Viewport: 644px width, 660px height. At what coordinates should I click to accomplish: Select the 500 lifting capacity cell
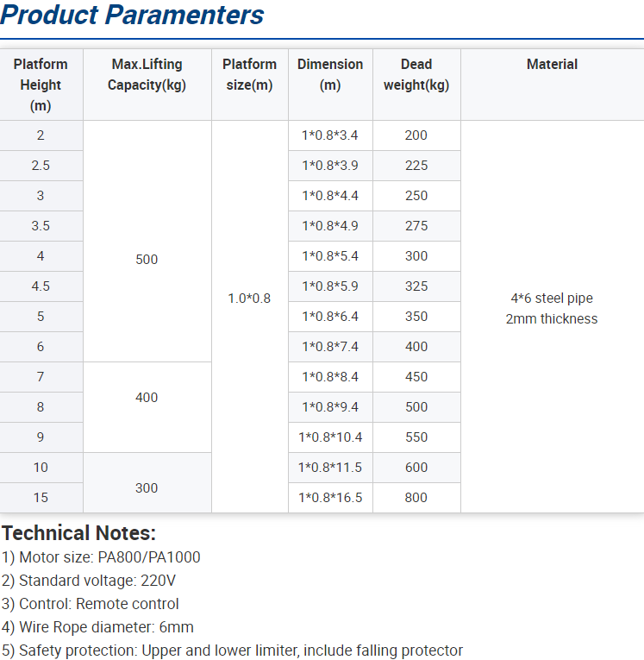147,259
